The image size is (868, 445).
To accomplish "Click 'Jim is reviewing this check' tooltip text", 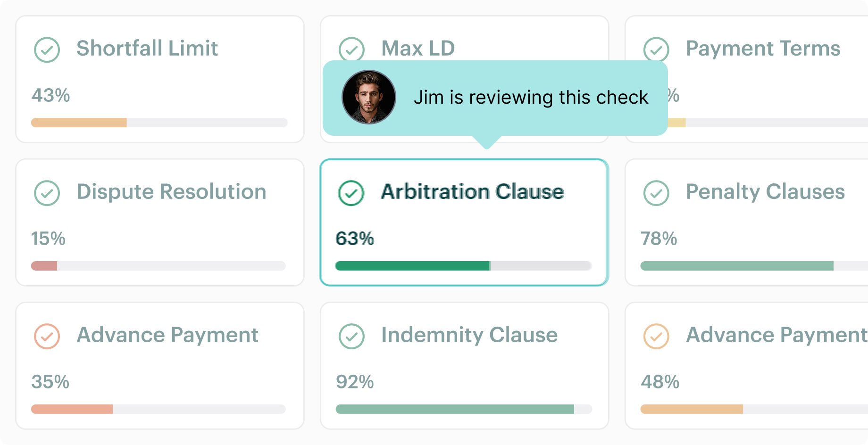I will pyautogui.click(x=531, y=98).
